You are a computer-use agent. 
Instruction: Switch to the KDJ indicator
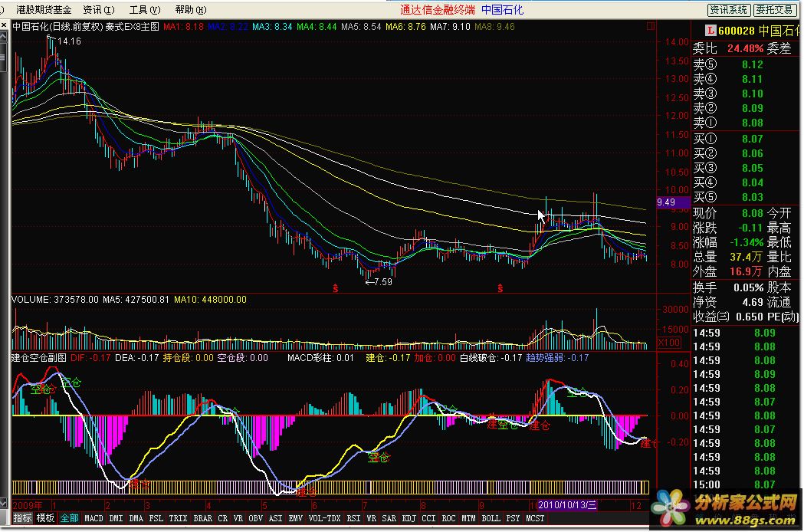409,519
